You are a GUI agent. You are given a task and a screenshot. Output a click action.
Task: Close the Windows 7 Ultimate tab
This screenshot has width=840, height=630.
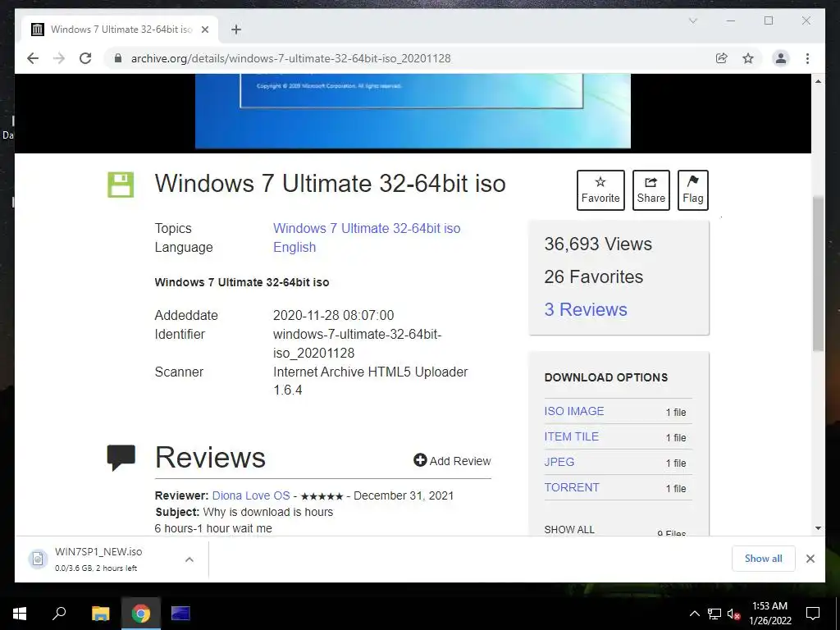[x=204, y=30]
